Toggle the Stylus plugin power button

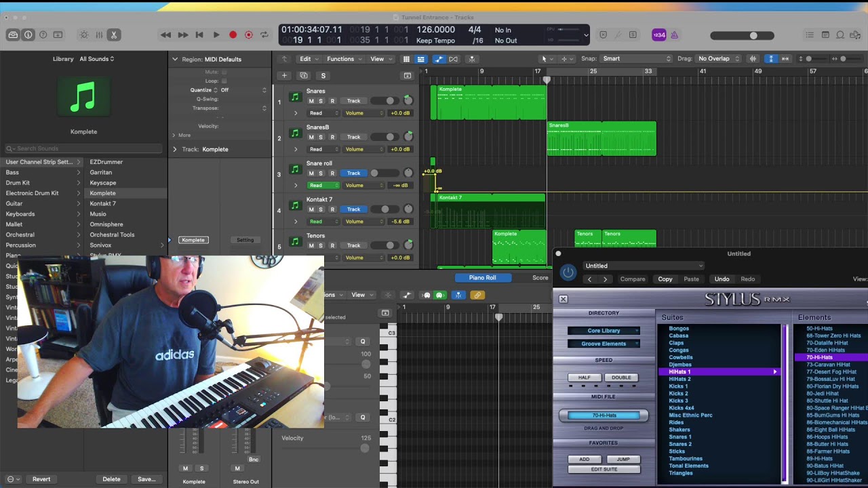(x=568, y=272)
